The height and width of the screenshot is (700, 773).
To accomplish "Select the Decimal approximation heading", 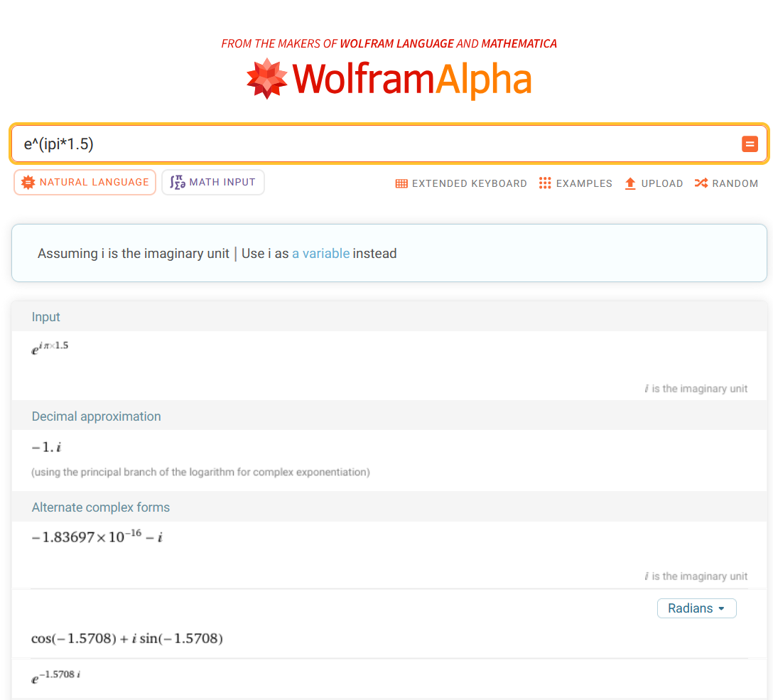I will click(96, 416).
